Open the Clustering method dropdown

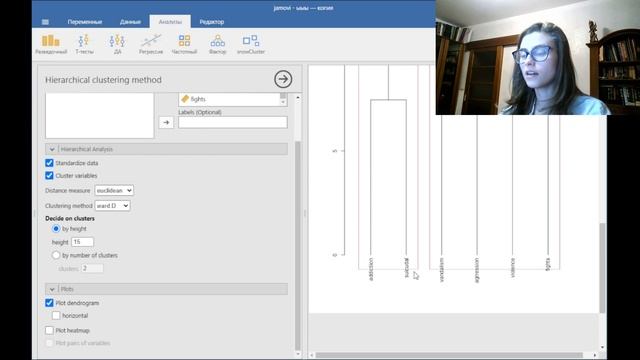[x=112, y=206]
